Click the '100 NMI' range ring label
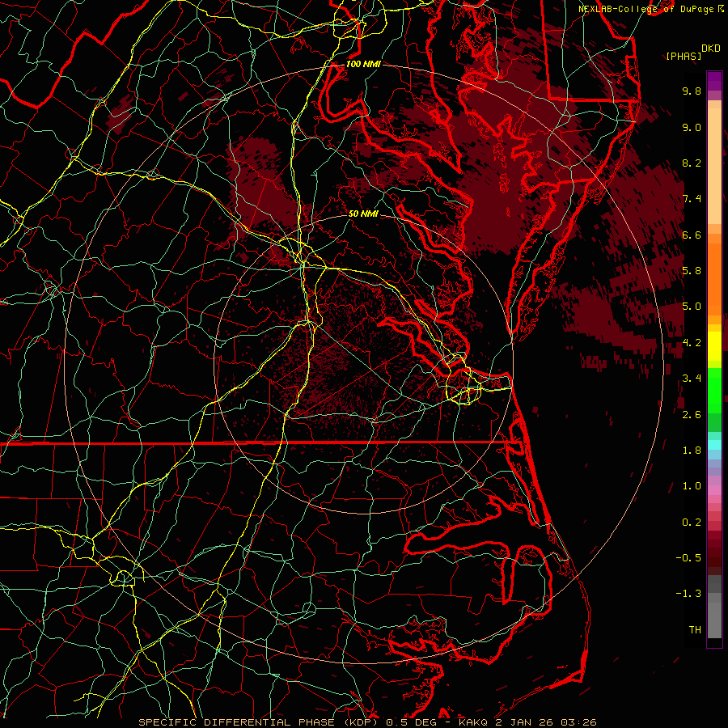The image size is (728, 728). pyautogui.click(x=363, y=64)
